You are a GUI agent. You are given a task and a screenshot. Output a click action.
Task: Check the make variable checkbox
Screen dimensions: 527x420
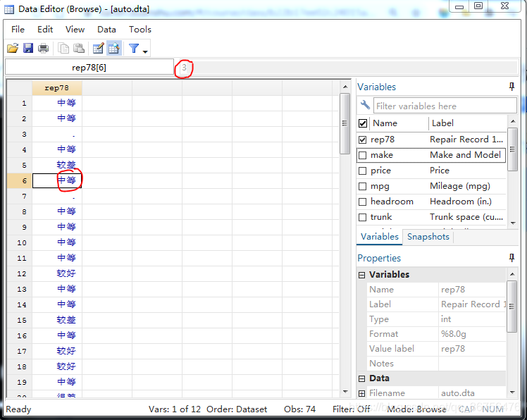point(362,155)
